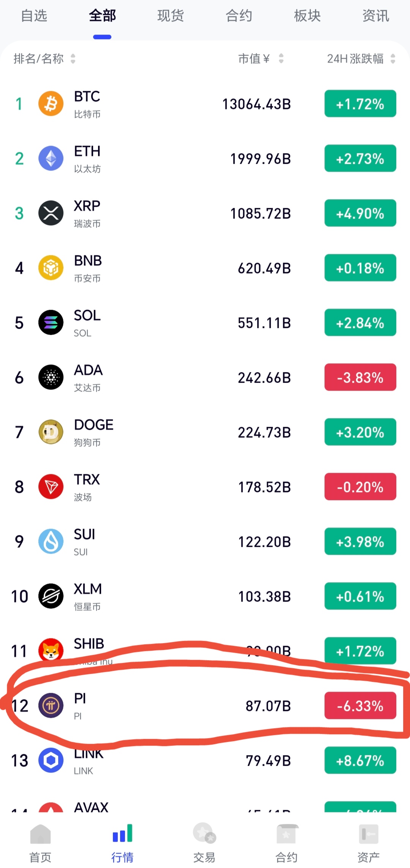Switch to the 自选 tab
The image size is (410, 868).
(34, 16)
